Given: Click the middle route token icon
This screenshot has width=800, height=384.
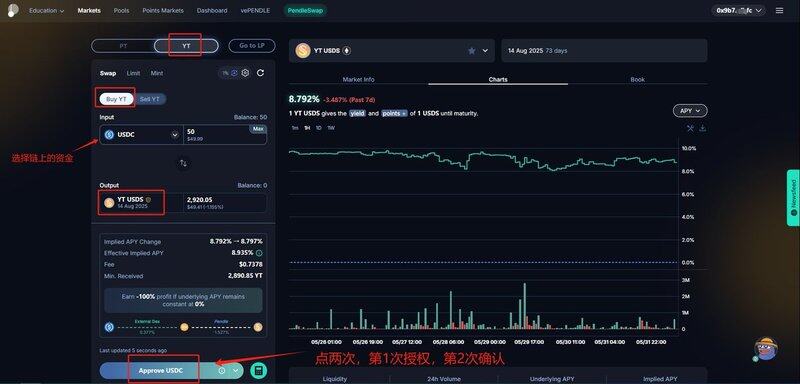Looking at the screenshot, I should (x=184, y=327).
